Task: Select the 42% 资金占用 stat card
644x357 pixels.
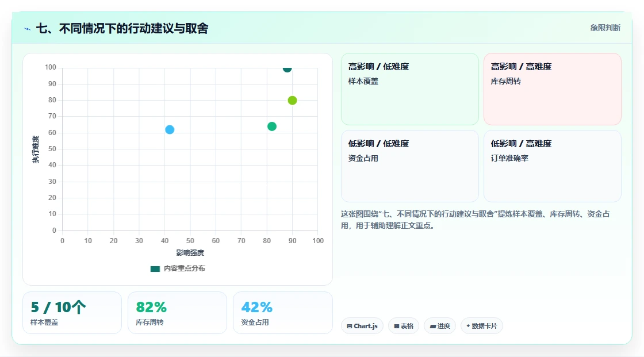Action: pyautogui.click(x=282, y=313)
